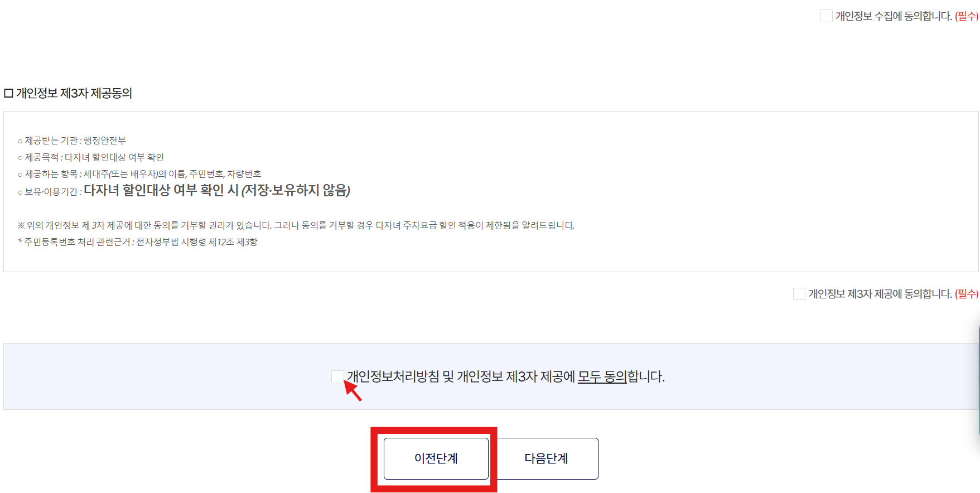Enable the 모두 동의합니다 agree-all checkbox
The image size is (980, 493).
(x=337, y=376)
